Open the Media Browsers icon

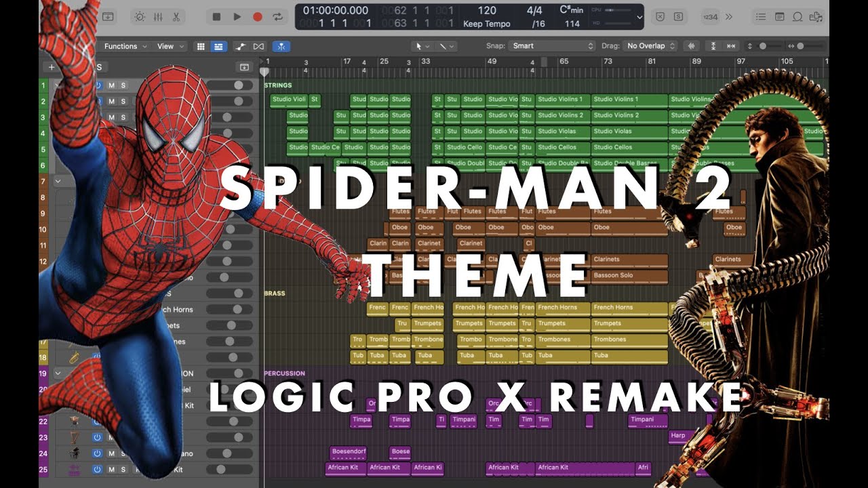815,17
